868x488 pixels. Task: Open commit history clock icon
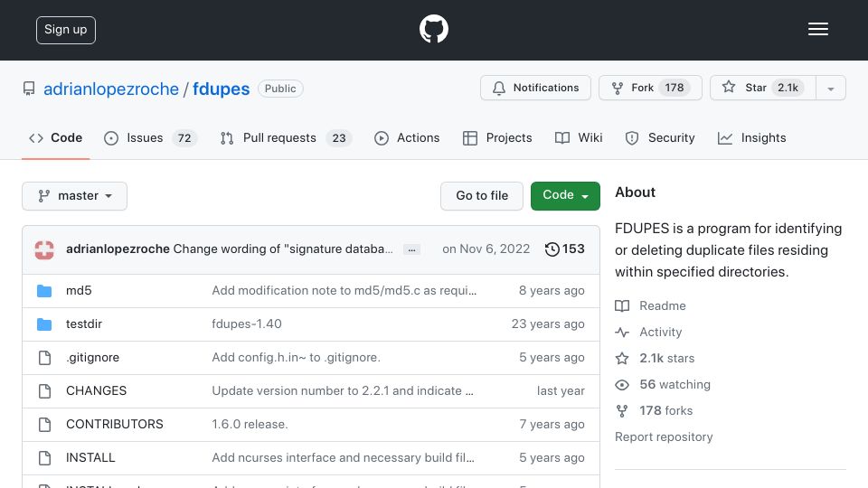[x=552, y=249]
